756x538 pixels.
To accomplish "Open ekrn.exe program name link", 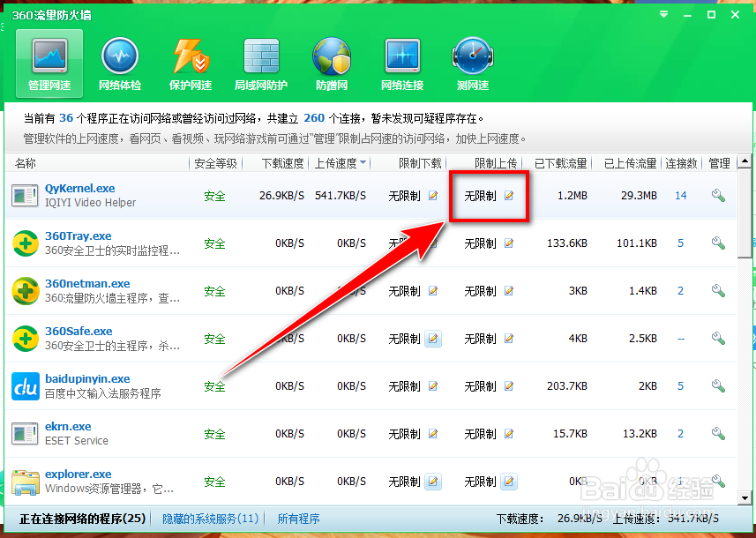I will (68, 427).
